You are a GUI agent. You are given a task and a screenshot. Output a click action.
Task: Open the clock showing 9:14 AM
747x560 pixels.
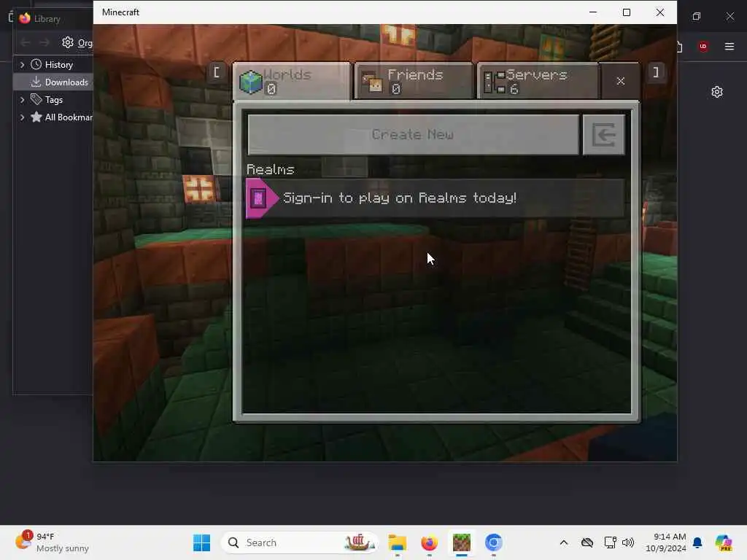(665, 542)
